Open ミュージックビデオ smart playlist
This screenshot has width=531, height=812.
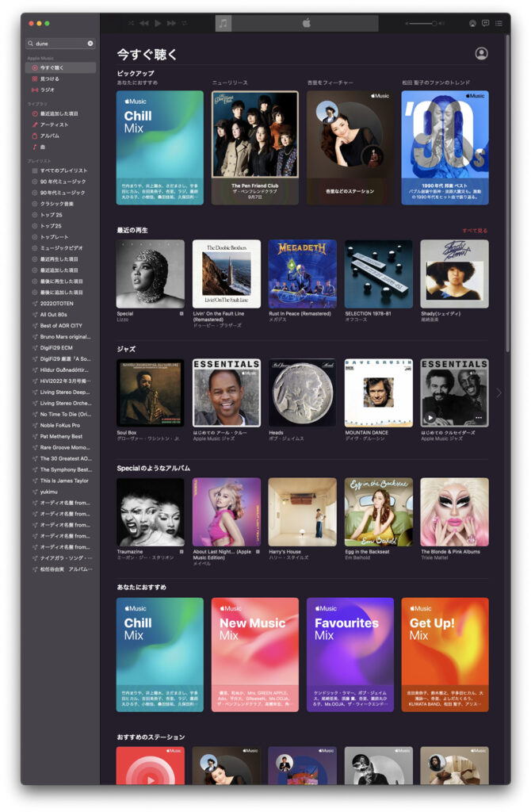click(x=60, y=248)
